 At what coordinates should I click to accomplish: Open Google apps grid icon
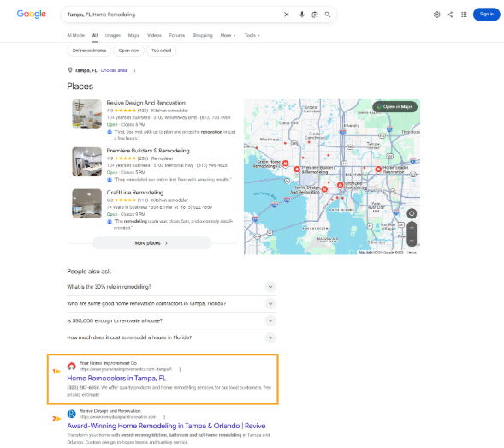(x=464, y=15)
